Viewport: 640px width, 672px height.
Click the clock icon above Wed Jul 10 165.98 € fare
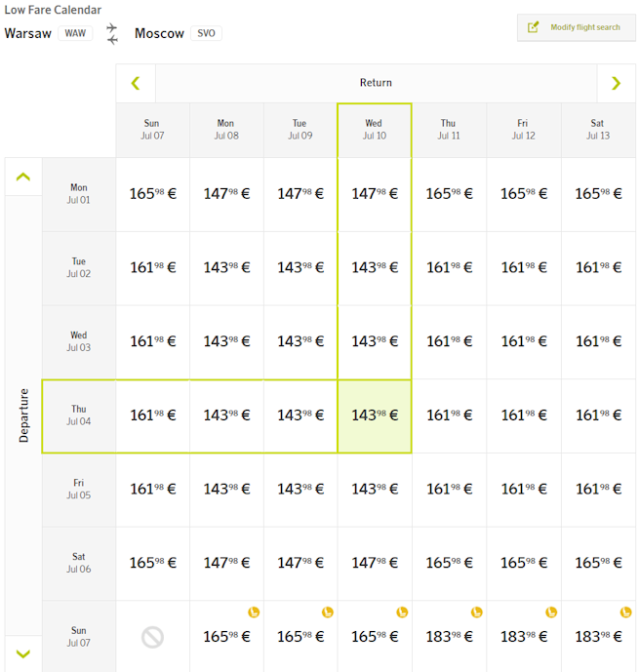[x=402, y=612]
